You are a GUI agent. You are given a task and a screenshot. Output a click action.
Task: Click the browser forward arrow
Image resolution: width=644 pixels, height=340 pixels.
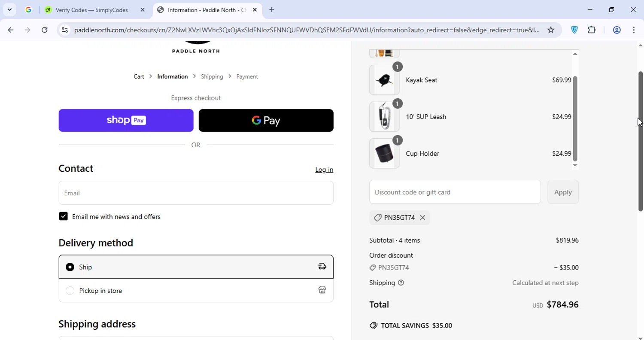point(27,30)
